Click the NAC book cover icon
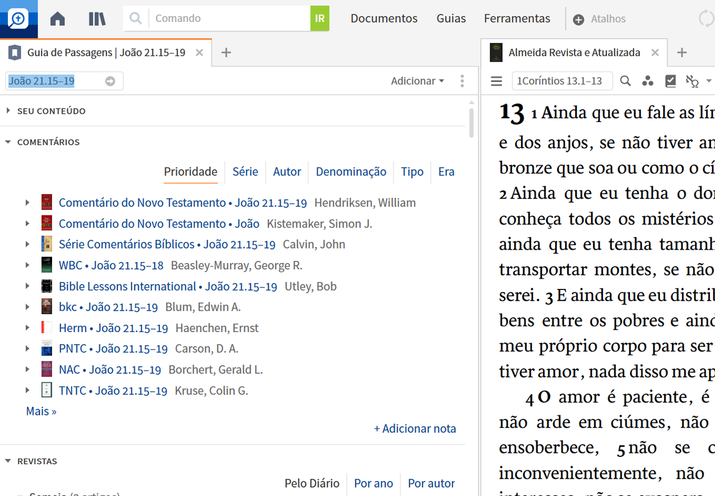Image resolution: width=715 pixels, height=496 pixels. tap(47, 370)
